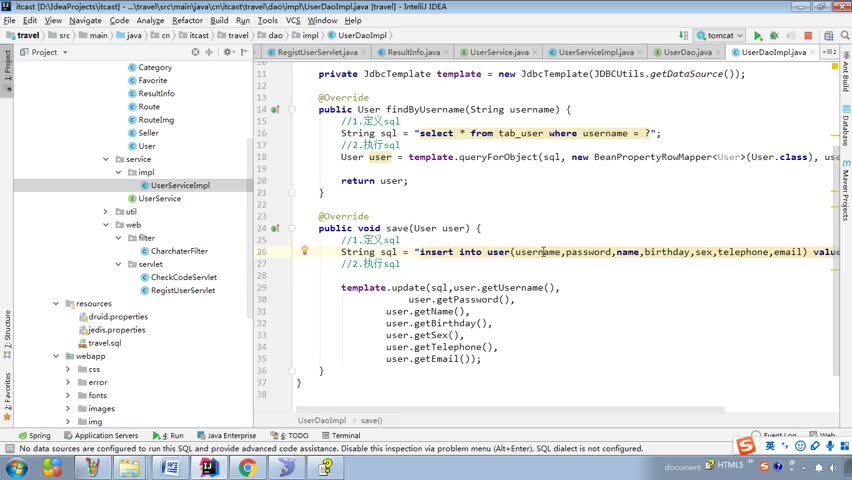Screen dimensions: 852x480
Task: Expand the css folder
Action: coord(68,369)
